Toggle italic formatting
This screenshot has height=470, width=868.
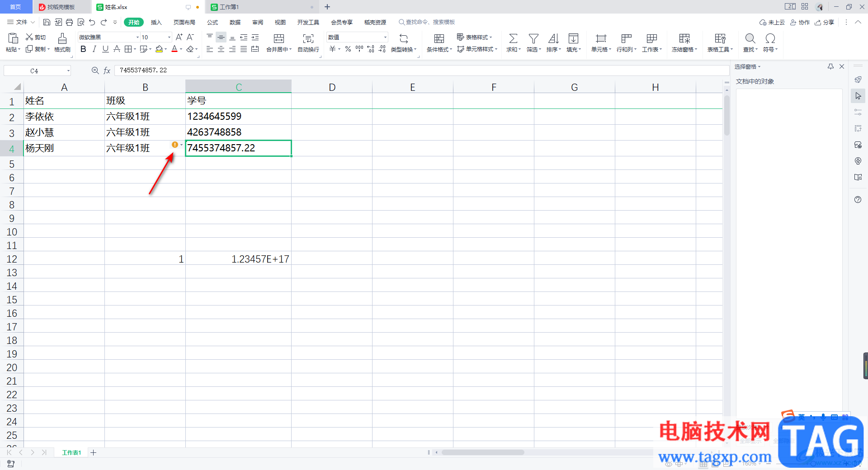point(94,49)
